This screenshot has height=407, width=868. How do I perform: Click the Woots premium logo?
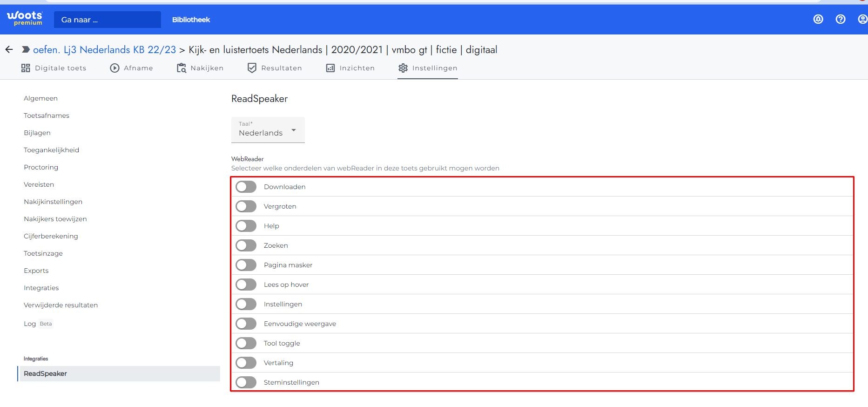tap(25, 19)
